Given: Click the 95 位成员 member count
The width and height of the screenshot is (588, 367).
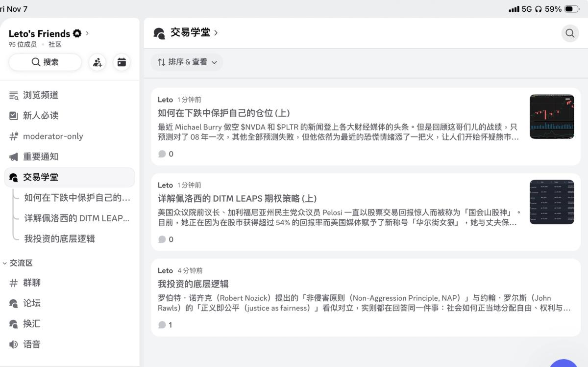Looking at the screenshot, I should (23, 45).
